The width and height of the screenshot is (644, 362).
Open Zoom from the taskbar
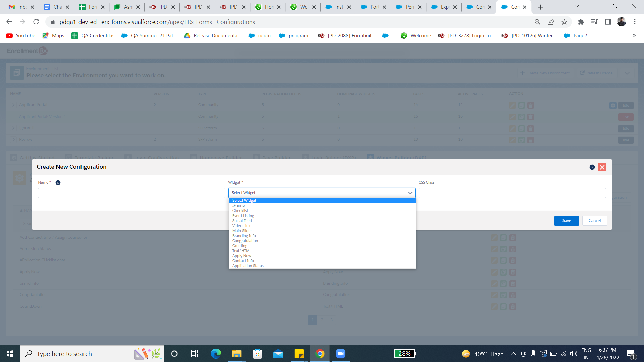340,354
